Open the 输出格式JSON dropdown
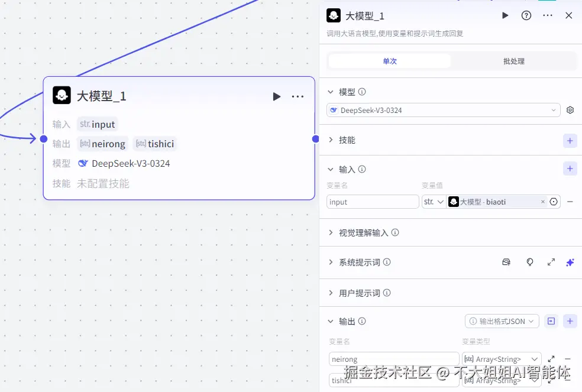 pyautogui.click(x=502, y=321)
